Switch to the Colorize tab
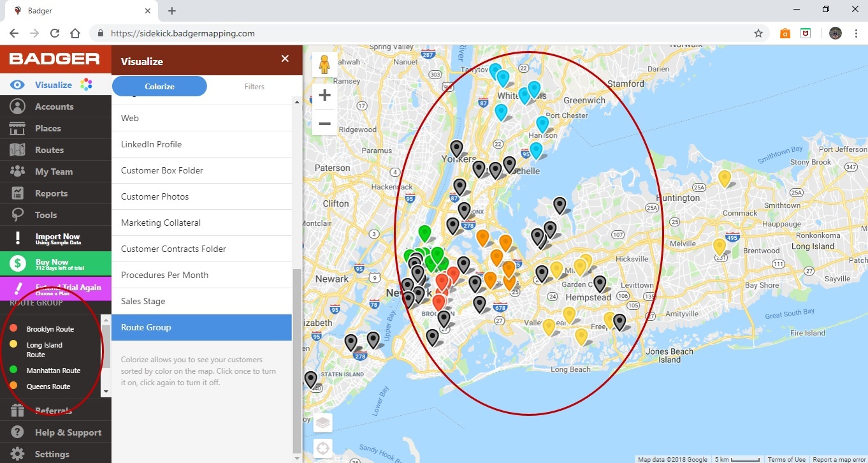 pyautogui.click(x=159, y=86)
